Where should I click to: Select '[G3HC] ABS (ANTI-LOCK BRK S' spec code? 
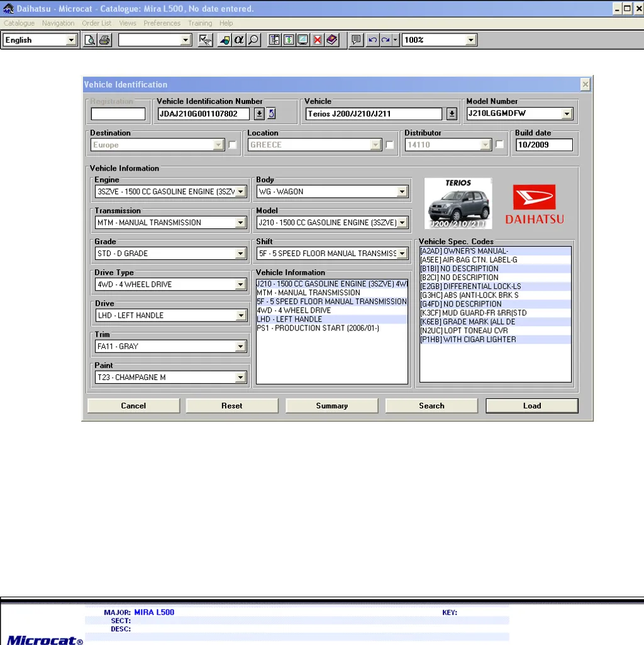495,295
